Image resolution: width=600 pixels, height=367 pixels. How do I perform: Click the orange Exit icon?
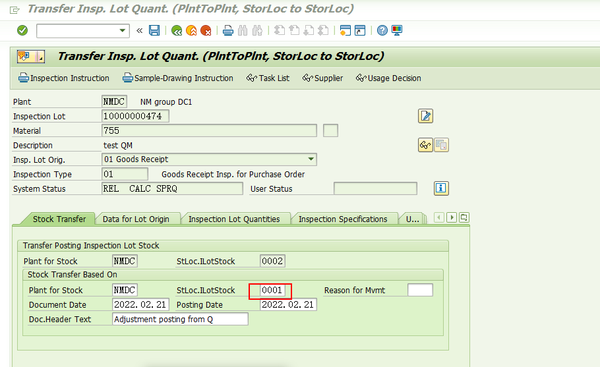click(191, 30)
